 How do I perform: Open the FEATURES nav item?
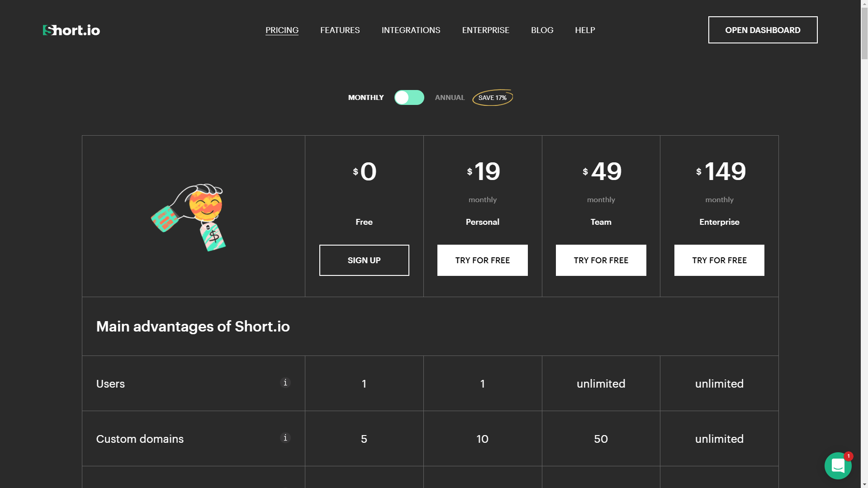click(340, 30)
